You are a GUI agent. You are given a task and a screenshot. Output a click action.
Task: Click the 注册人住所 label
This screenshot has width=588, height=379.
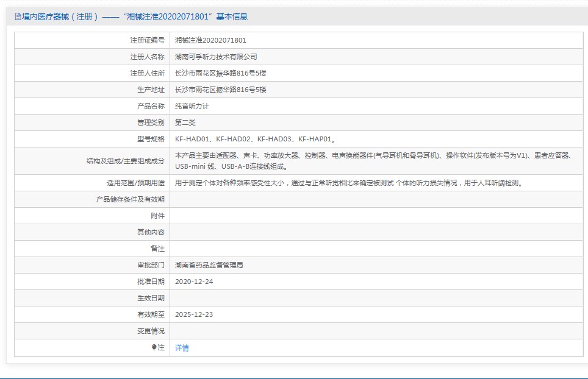click(x=148, y=73)
